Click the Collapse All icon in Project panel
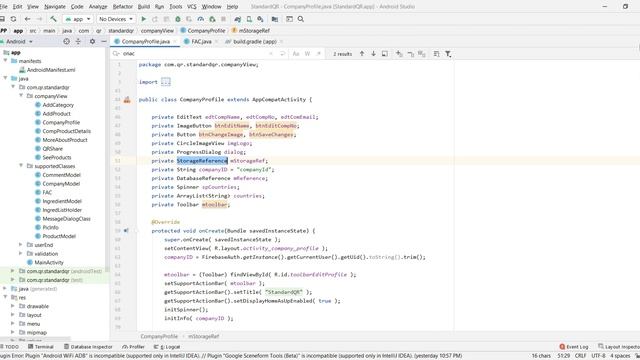 pyautogui.click(x=78, y=42)
